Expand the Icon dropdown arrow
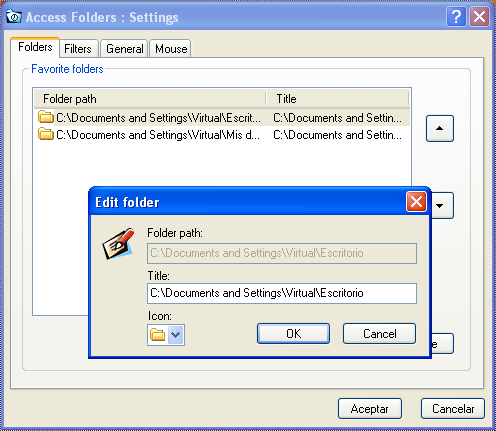 176,335
